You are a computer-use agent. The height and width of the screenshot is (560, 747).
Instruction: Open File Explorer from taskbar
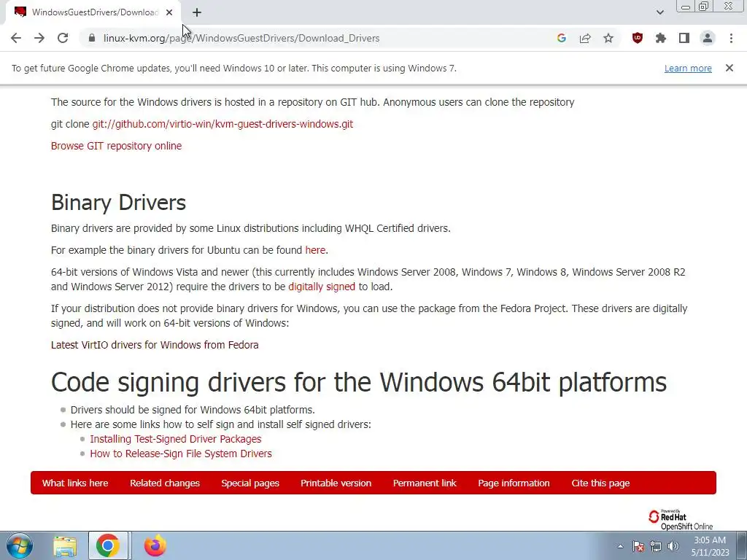pos(65,545)
